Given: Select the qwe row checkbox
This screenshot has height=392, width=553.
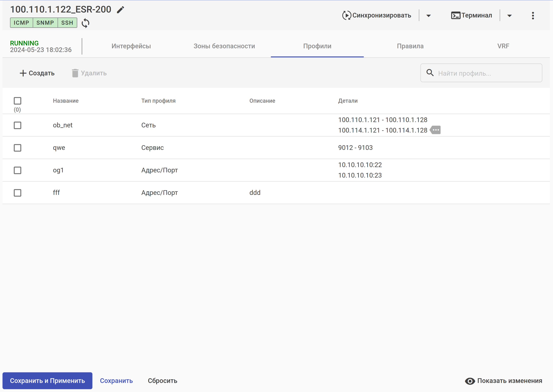Looking at the screenshot, I should [x=17, y=148].
